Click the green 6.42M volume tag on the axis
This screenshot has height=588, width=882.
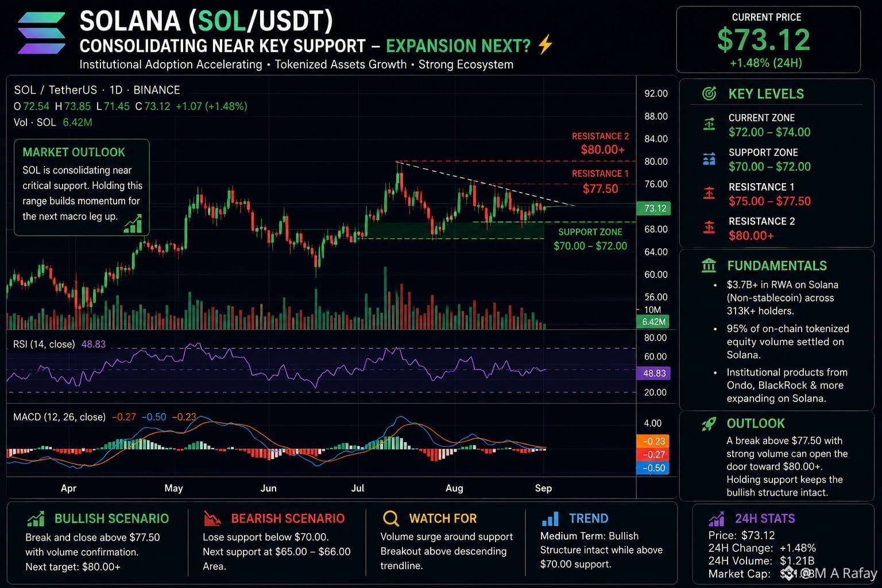(654, 322)
